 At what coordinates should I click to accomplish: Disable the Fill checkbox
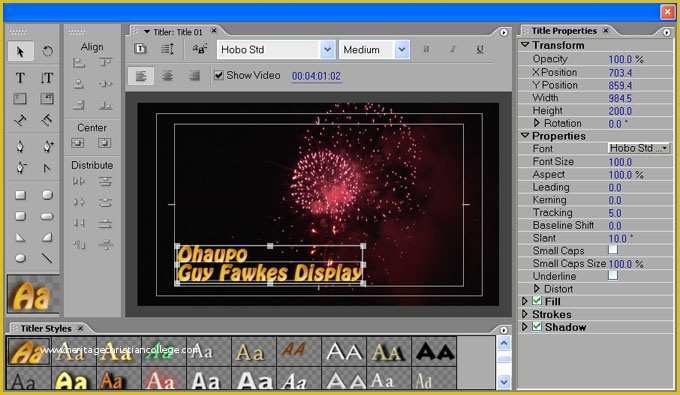pos(537,300)
